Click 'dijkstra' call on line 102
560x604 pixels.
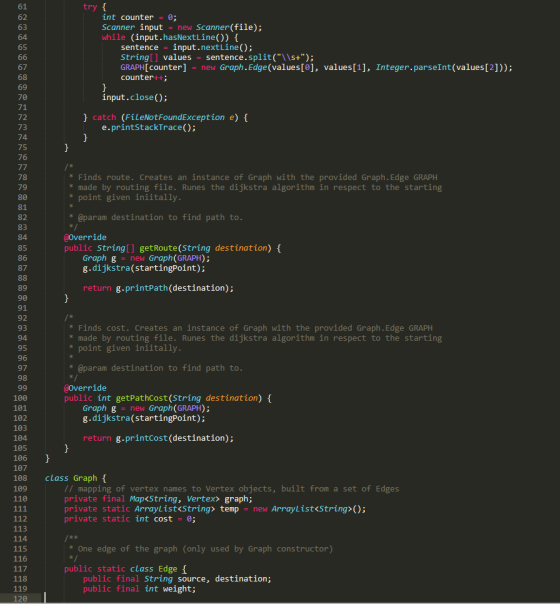pos(111,418)
